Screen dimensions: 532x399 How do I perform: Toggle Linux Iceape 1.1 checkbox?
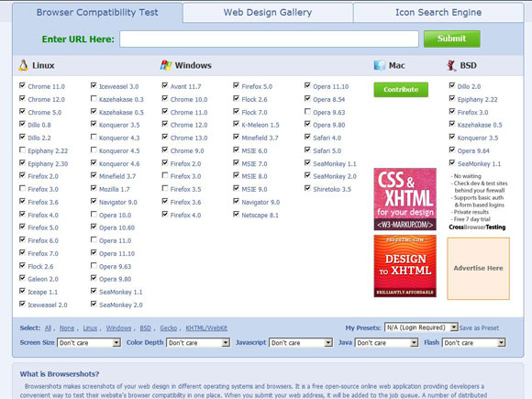click(x=22, y=291)
